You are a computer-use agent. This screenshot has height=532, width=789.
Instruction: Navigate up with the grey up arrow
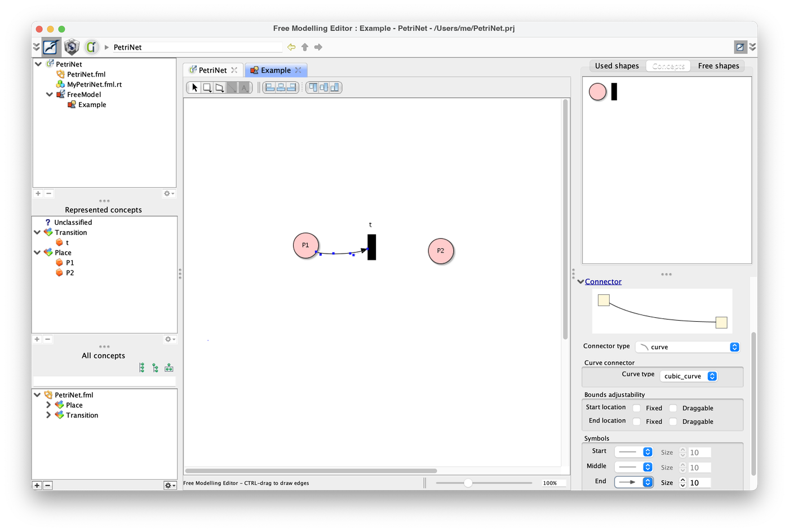point(305,47)
